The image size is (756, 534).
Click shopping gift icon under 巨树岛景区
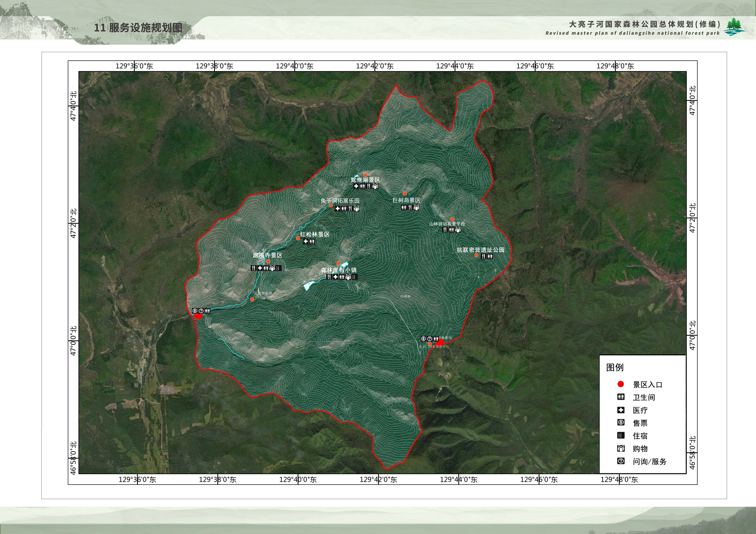pyautogui.click(x=416, y=208)
